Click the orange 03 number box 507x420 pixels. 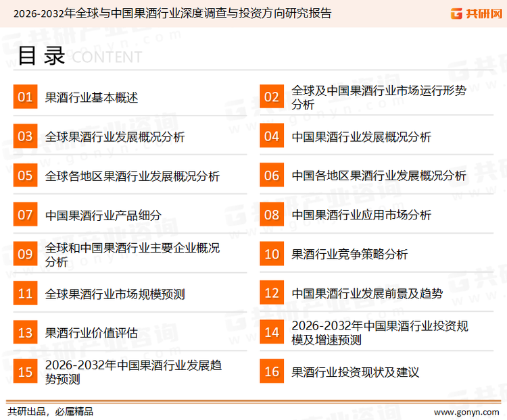pyautogui.click(x=25, y=136)
